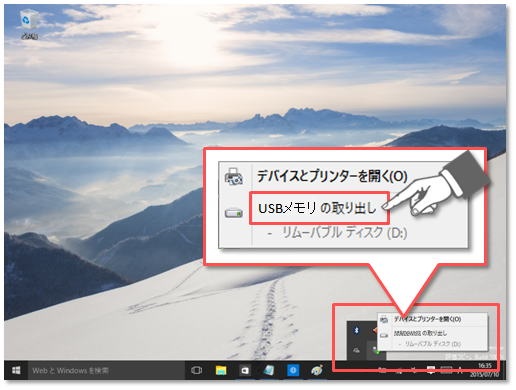Click the Windows Start button
The width and height of the screenshot is (516, 390).
point(16,371)
